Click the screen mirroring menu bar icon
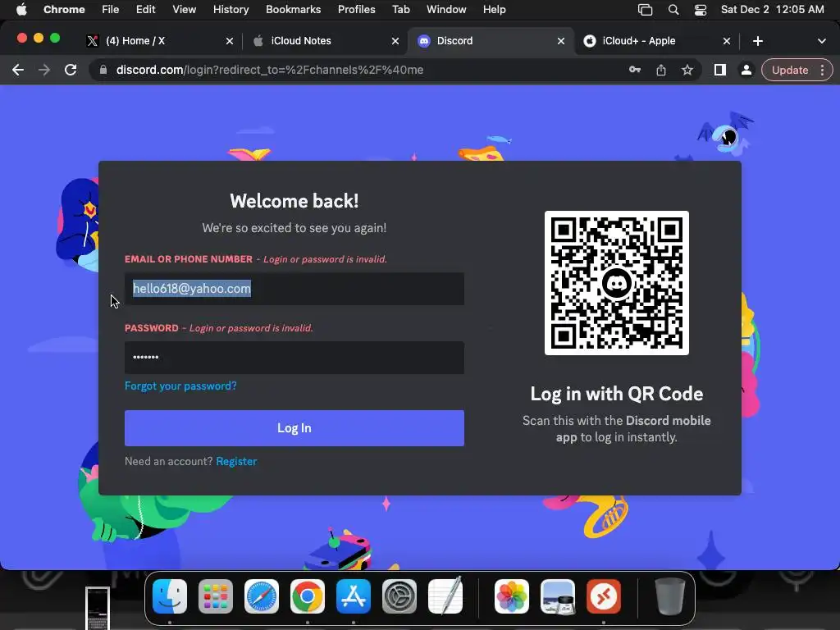 tap(645, 10)
